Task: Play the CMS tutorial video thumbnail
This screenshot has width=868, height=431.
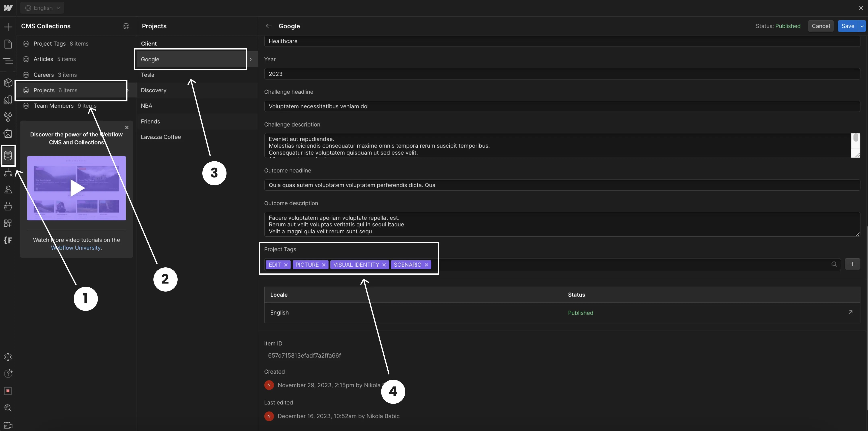Action: click(77, 188)
